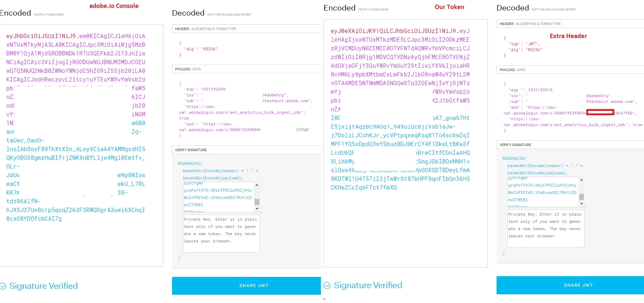Screen dimensions: 644x303
Task: Click the PAYLOAD: DATA label in the Our Token panel
Action: 513,70
